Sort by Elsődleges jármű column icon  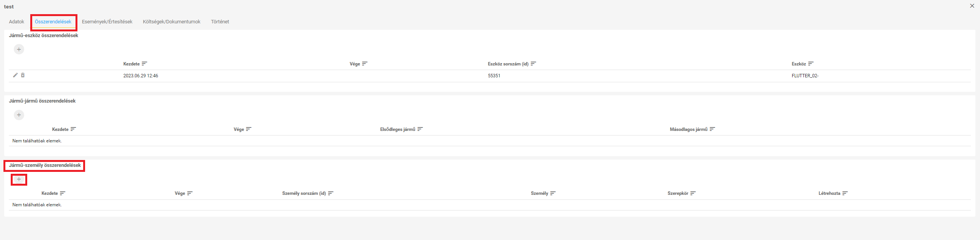[x=420, y=129]
